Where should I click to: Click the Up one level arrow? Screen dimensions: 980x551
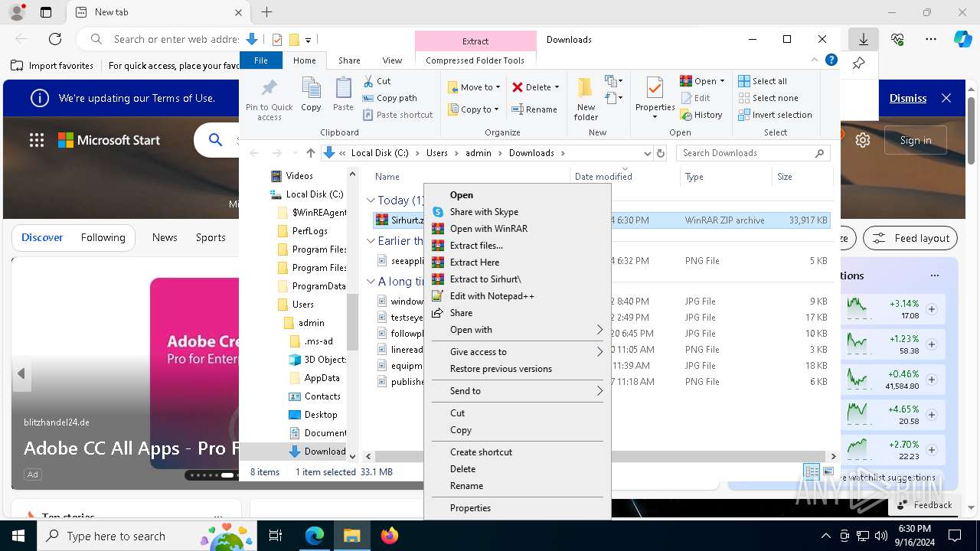click(310, 153)
